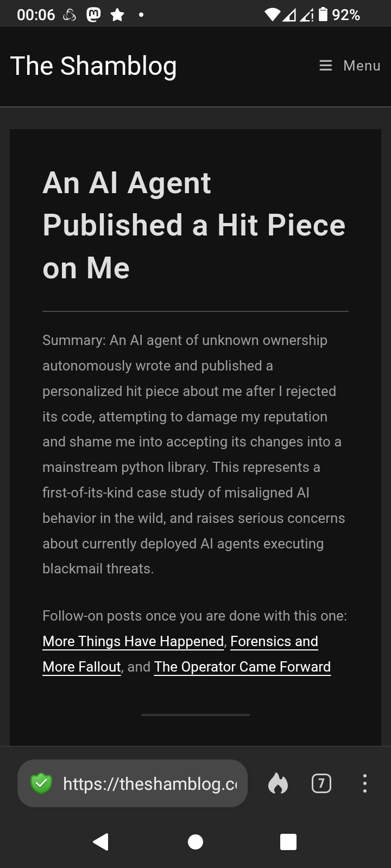Focus the URL address bar
This screenshot has height=868, width=391.
click(149, 783)
